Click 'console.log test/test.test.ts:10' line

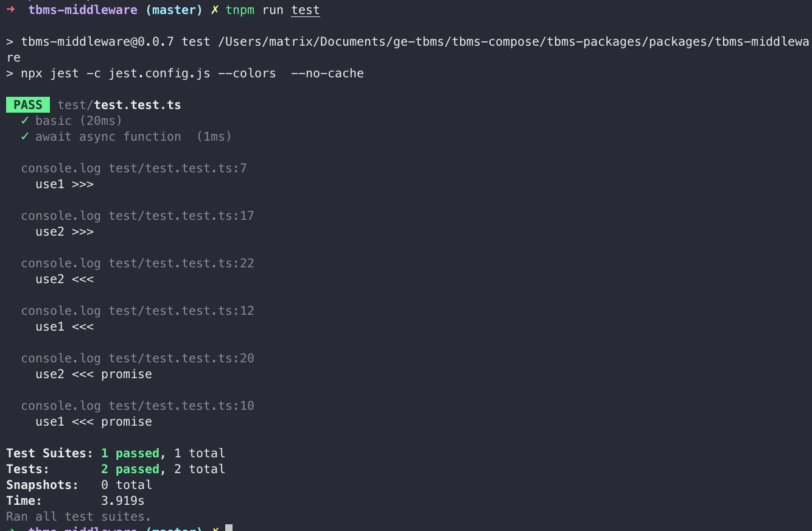pyautogui.click(x=138, y=406)
